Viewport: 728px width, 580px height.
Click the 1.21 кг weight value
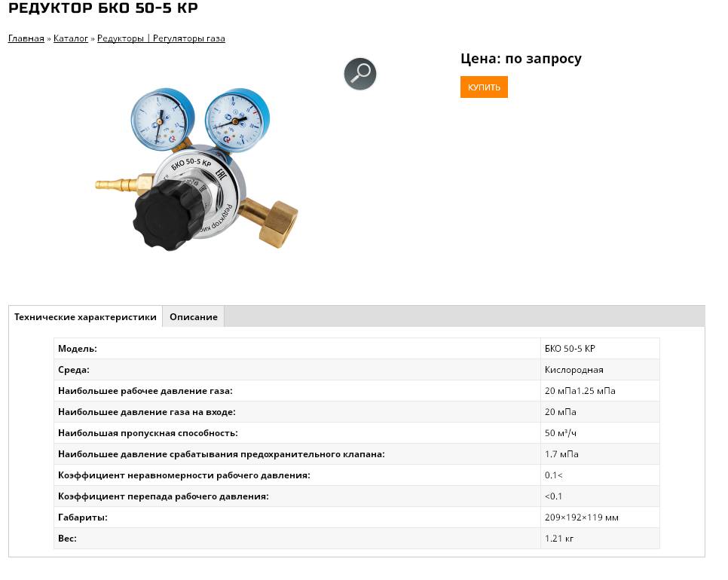tap(559, 539)
